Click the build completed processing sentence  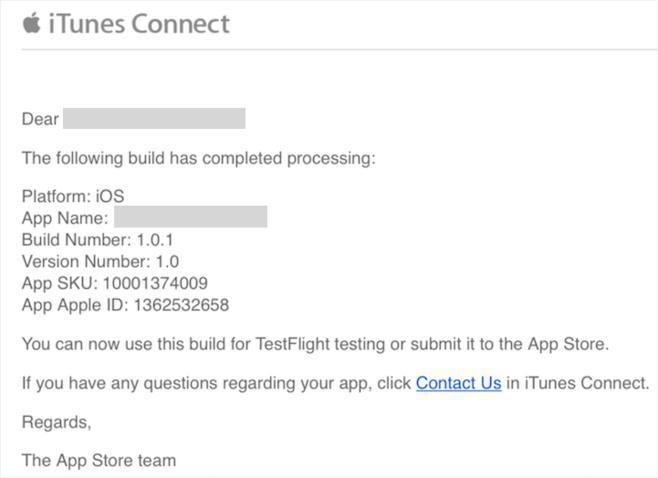click(198, 158)
